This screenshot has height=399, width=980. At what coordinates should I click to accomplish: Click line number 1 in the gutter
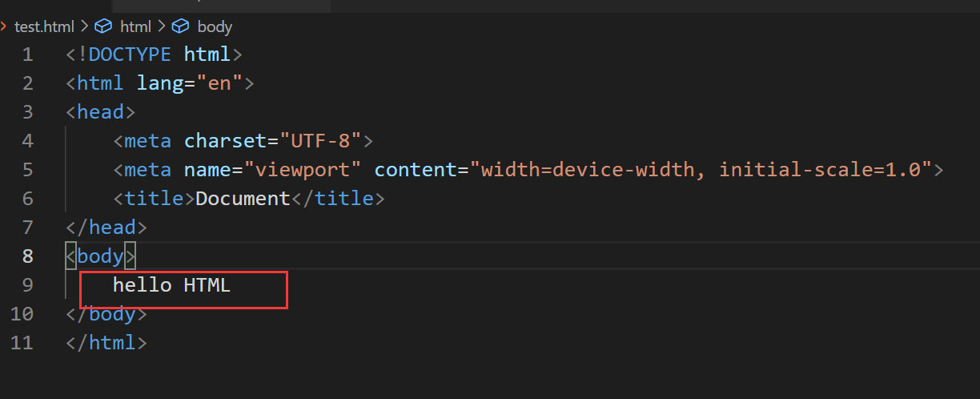coord(27,54)
